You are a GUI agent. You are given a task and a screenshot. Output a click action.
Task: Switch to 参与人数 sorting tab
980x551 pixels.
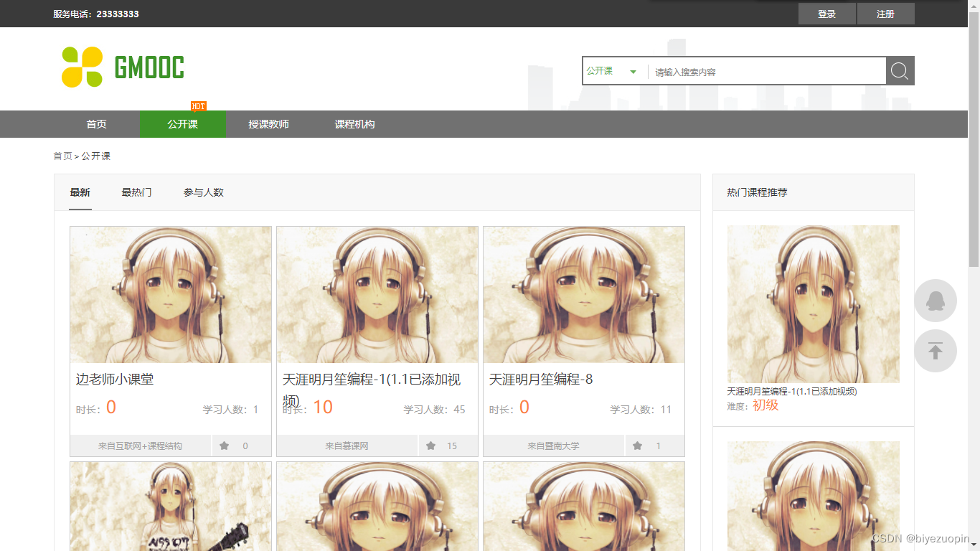pos(204,192)
